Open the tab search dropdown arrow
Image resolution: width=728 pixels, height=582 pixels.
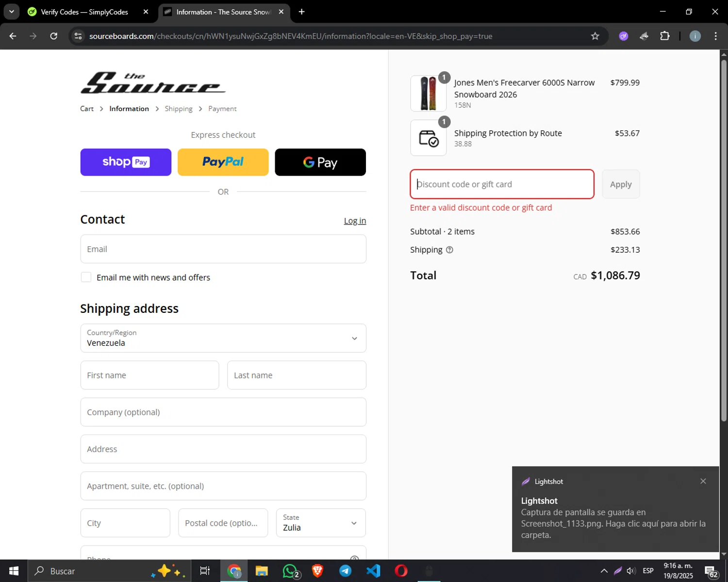click(x=11, y=12)
